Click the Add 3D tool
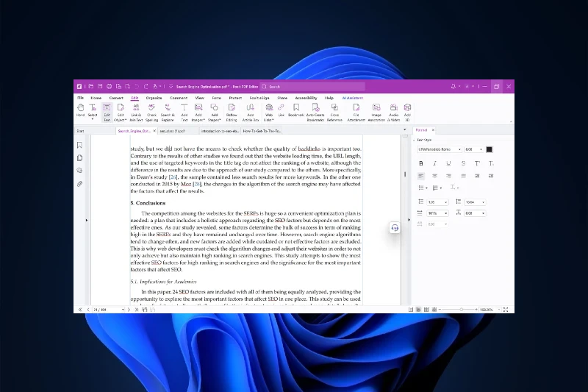Viewport: 588px width, 392px height. point(407,113)
